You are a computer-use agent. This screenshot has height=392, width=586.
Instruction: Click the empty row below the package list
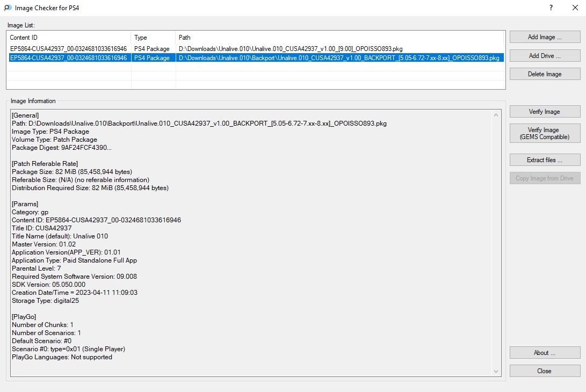click(x=255, y=67)
